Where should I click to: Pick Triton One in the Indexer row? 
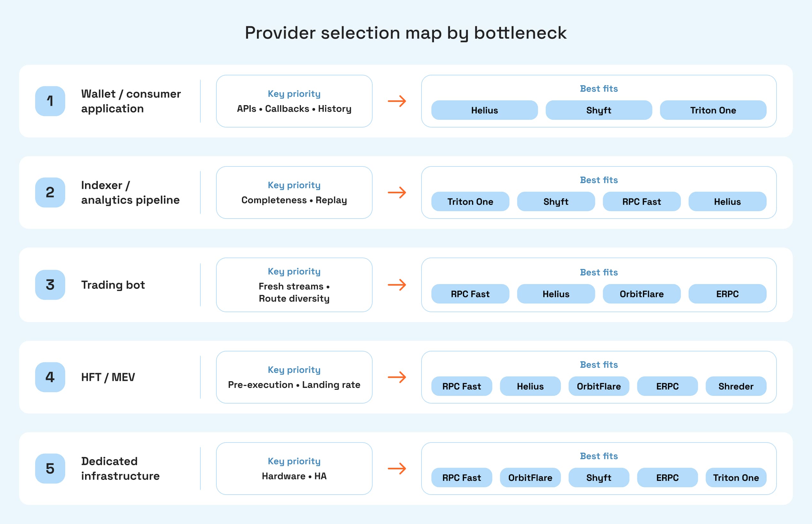(x=470, y=201)
